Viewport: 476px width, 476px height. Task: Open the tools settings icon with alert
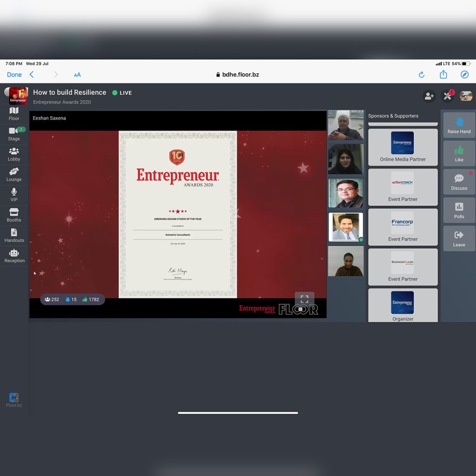448,96
